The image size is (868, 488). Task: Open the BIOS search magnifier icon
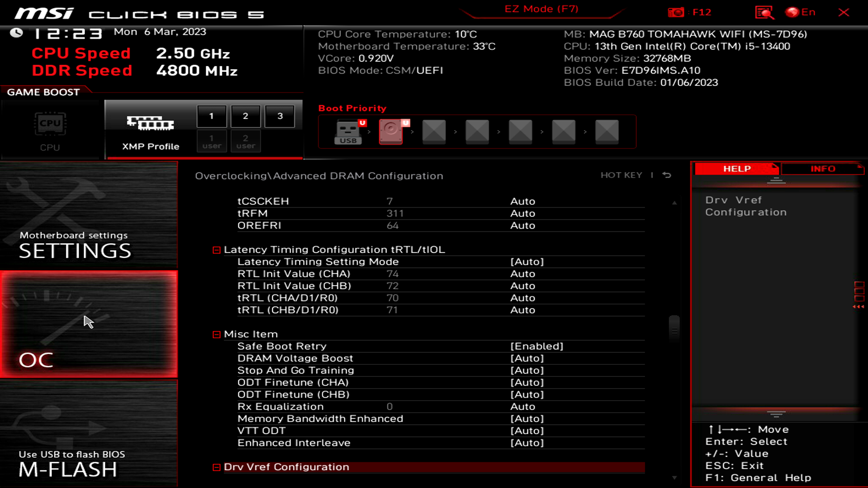pos(764,12)
